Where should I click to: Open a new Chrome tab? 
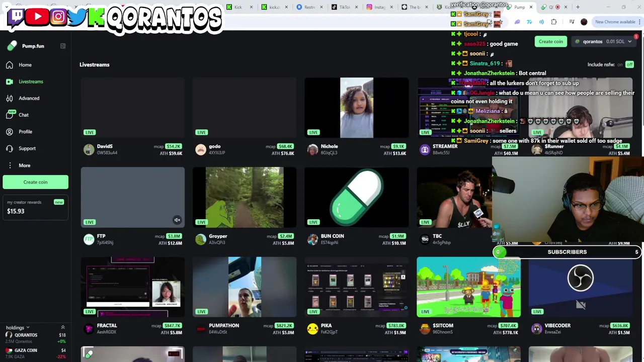[578, 7]
